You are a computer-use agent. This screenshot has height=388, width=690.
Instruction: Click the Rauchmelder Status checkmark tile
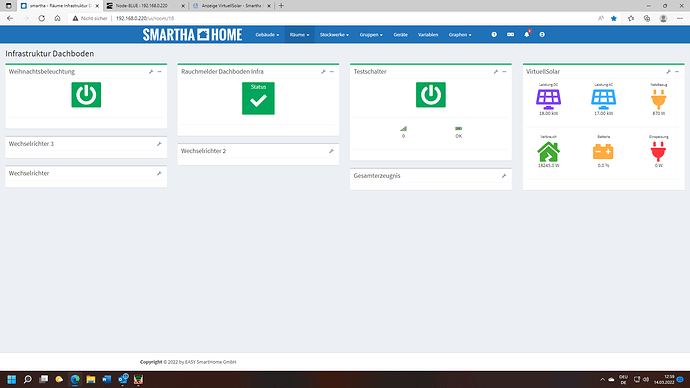click(258, 98)
